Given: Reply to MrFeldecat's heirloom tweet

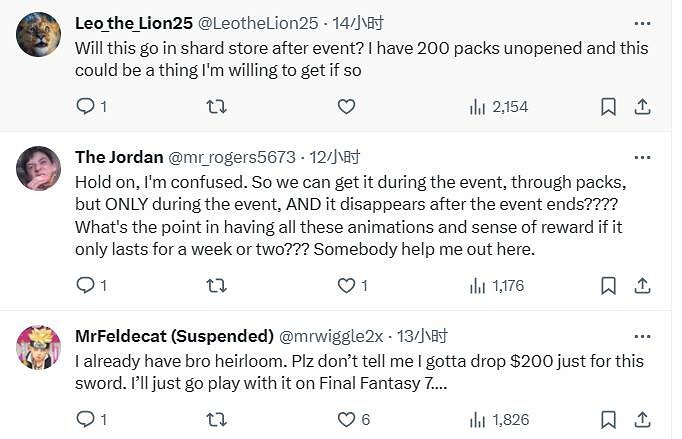Looking at the screenshot, I should (x=85, y=419).
